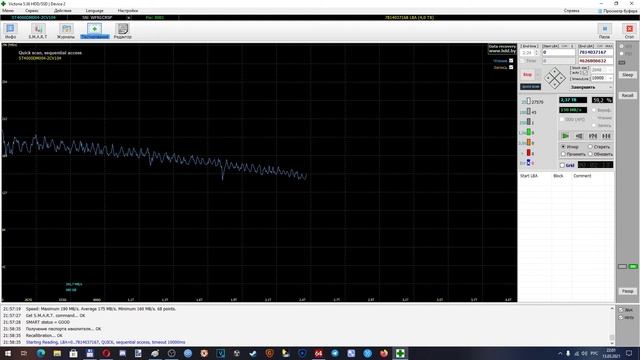Open the S.M.A.R.T. toolbar tool
Image resolution: width=640 pixels, height=360 pixels.
(x=38, y=31)
